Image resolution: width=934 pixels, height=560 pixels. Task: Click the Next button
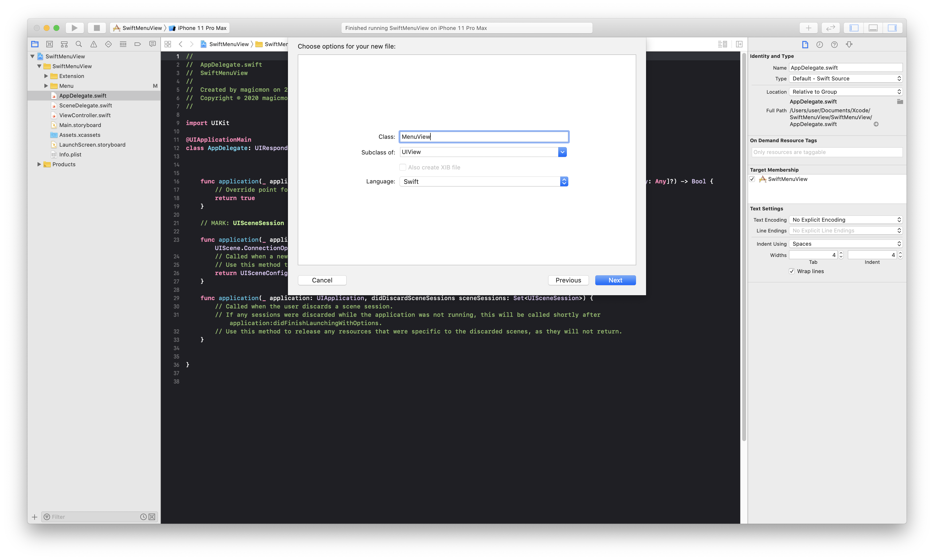click(615, 280)
